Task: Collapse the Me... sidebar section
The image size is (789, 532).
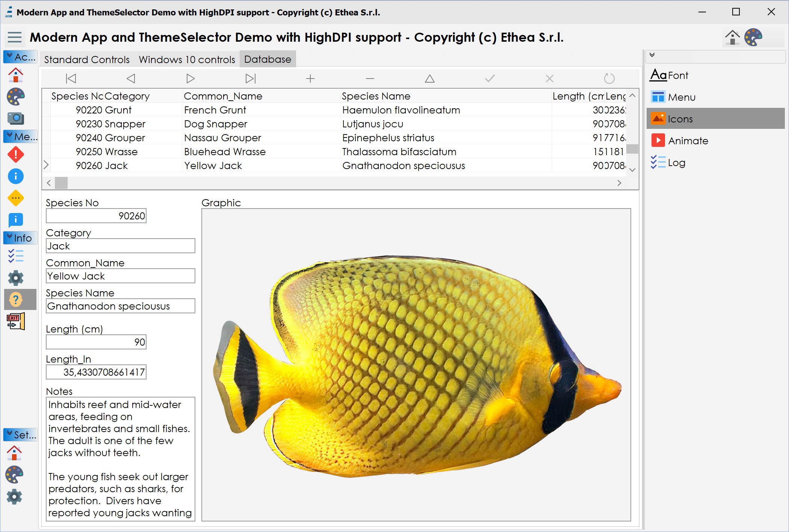Action: tap(20, 136)
